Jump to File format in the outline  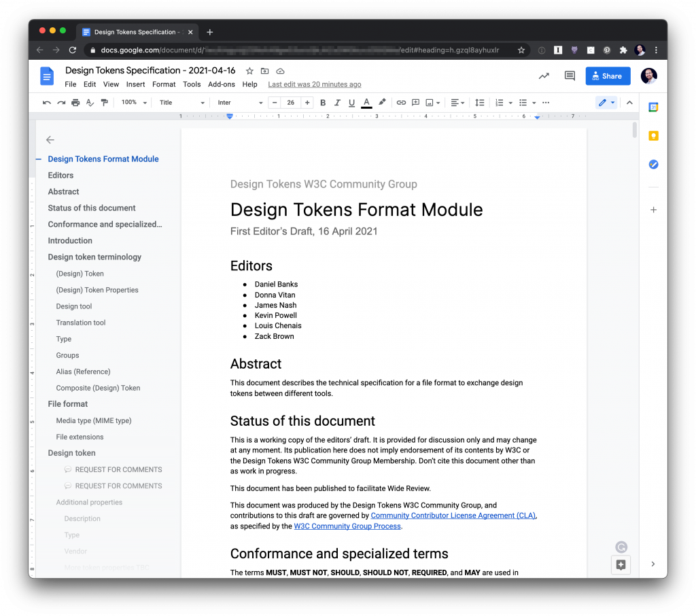[68, 404]
